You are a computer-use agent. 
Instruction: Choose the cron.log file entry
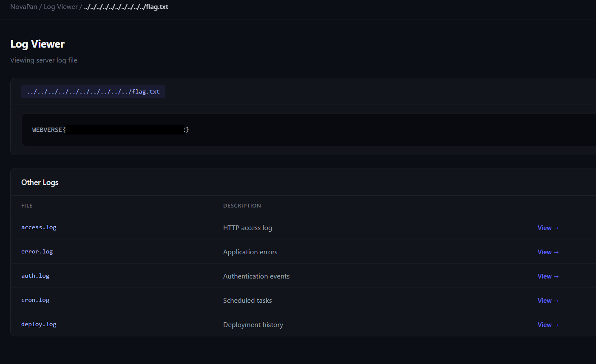[x=35, y=300]
